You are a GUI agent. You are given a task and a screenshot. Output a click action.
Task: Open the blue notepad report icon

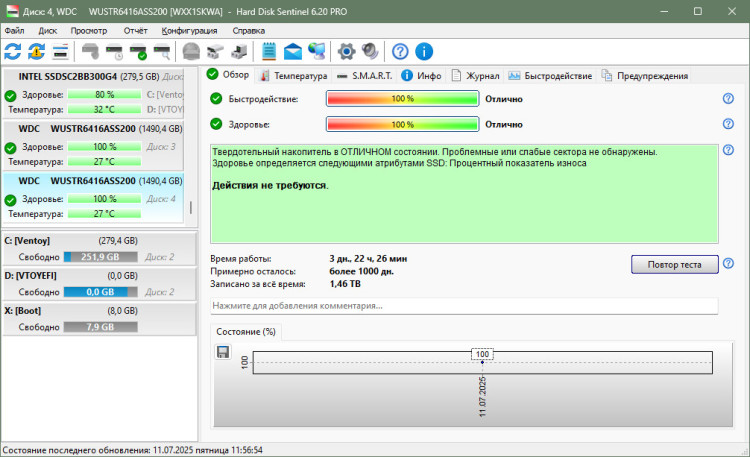tap(269, 52)
